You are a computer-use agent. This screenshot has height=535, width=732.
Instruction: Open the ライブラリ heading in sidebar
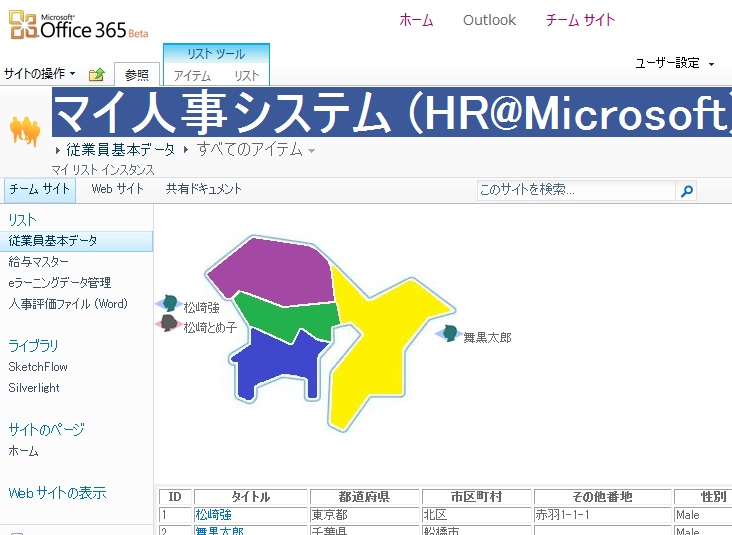33,345
